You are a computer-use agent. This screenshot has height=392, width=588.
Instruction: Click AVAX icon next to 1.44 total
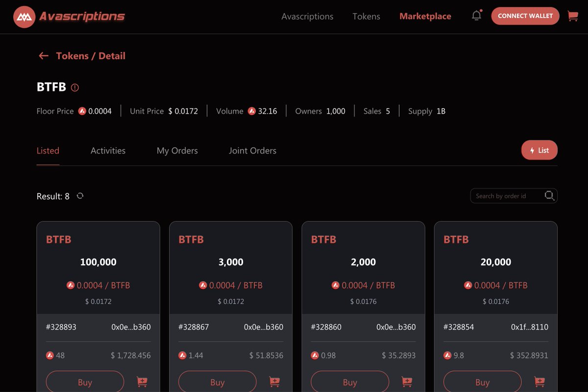tap(182, 355)
